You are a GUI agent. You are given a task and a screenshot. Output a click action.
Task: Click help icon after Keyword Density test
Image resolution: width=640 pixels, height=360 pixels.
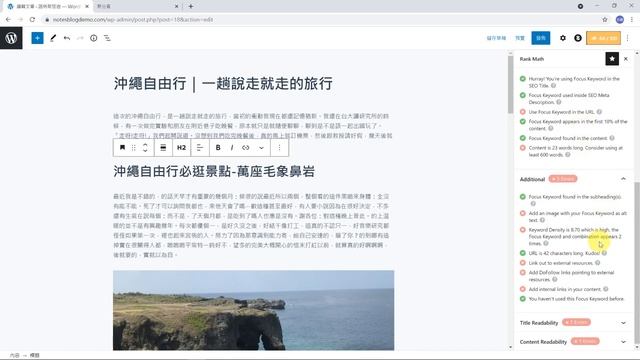click(x=546, y=244)
